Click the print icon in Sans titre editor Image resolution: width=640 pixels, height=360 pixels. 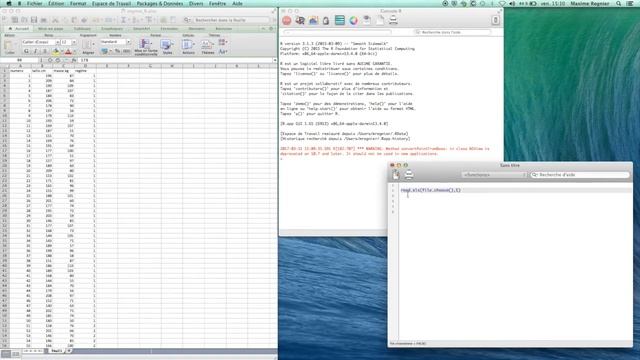[x=409, y=175]
